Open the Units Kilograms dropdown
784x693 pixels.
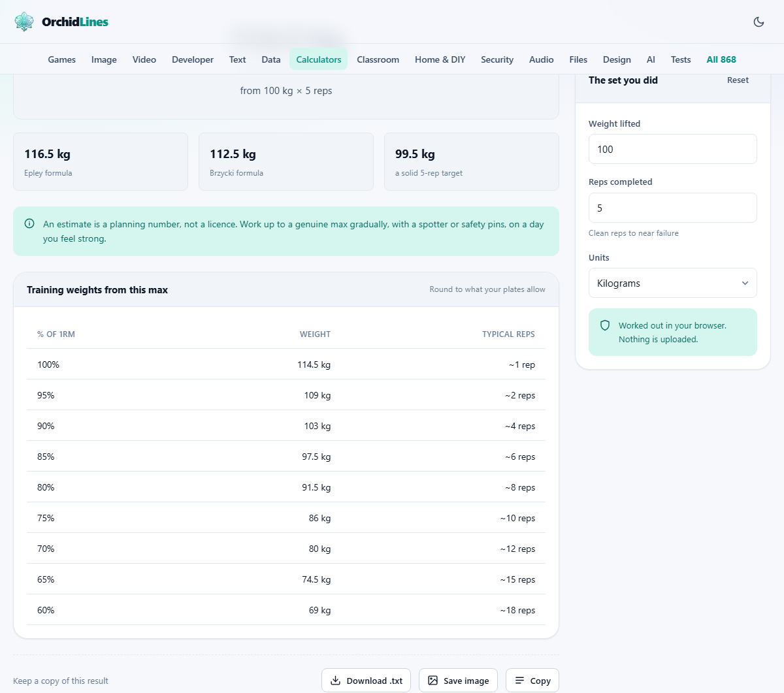[x=672, y=283]
